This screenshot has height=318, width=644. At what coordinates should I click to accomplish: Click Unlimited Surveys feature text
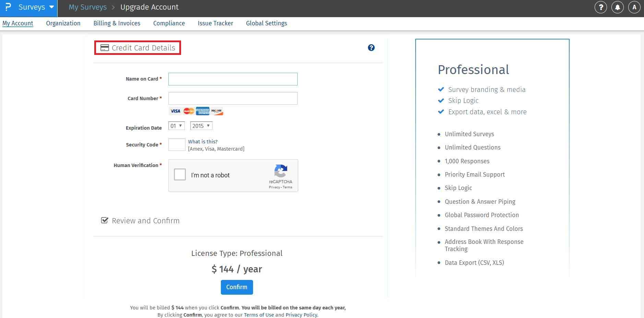pos(469,134)
